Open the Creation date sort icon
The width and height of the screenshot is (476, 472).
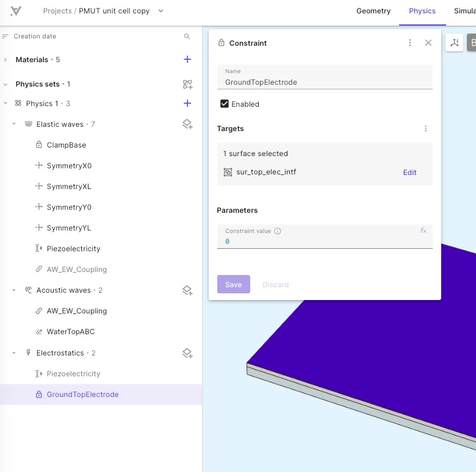click(x=5, y=37)
